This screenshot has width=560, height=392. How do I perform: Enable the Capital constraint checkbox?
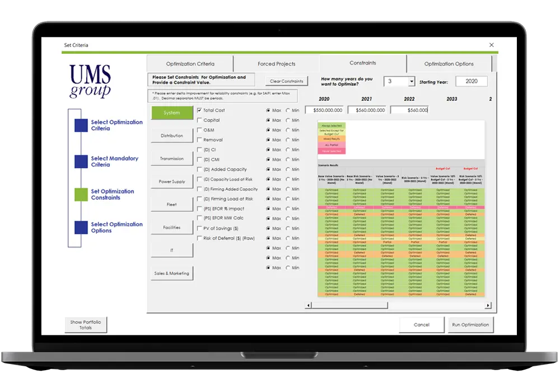[199, 120]
